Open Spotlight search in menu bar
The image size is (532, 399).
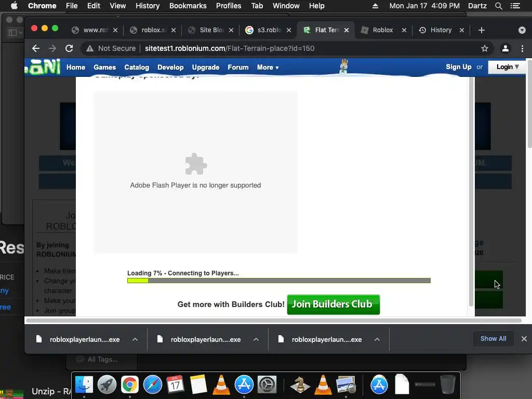point(498,6)
